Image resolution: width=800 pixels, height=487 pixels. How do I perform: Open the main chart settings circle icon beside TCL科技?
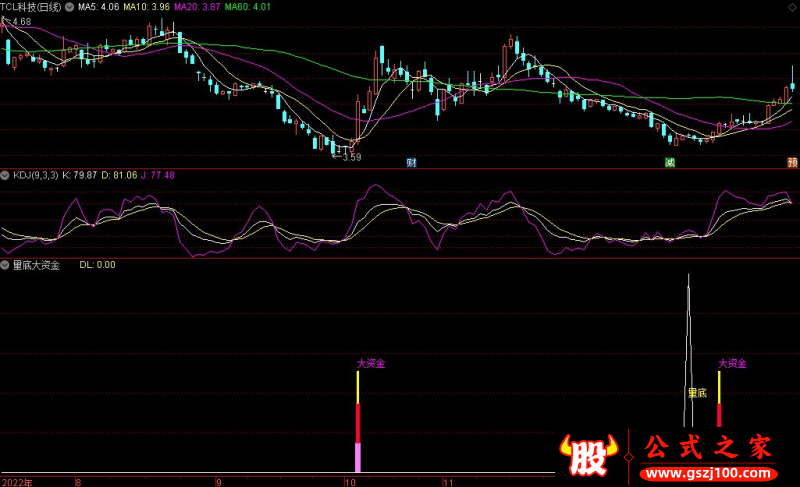coord(70,7)
